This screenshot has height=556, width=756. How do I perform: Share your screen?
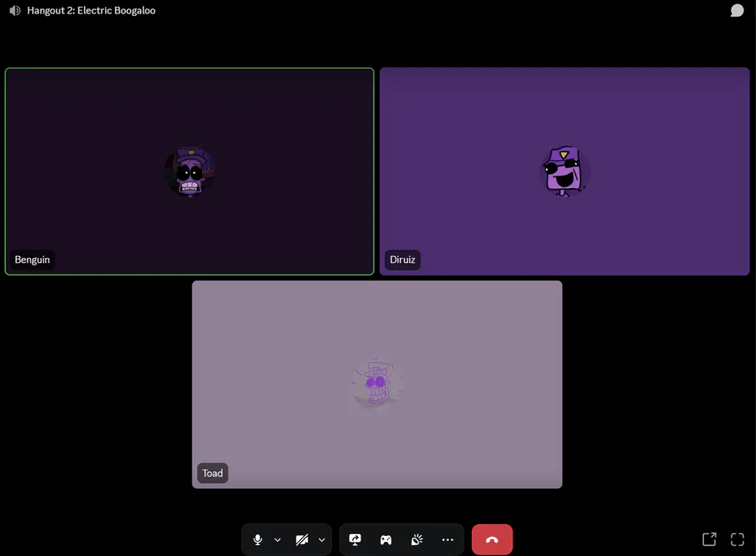pos(354,539)
